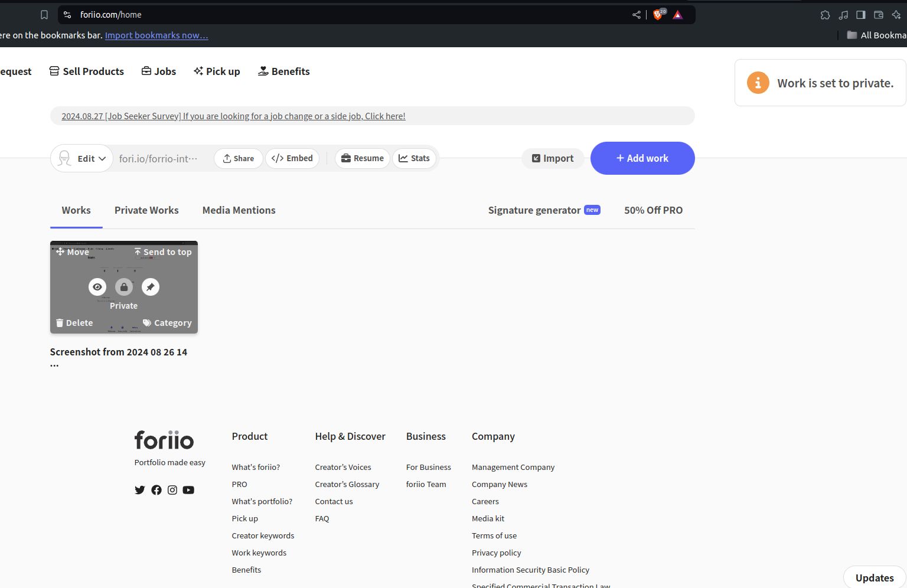The height and width of the screenshot is (588, 907).
Task: Open the Category option on the work thumbnail
Action: [167, 323]
